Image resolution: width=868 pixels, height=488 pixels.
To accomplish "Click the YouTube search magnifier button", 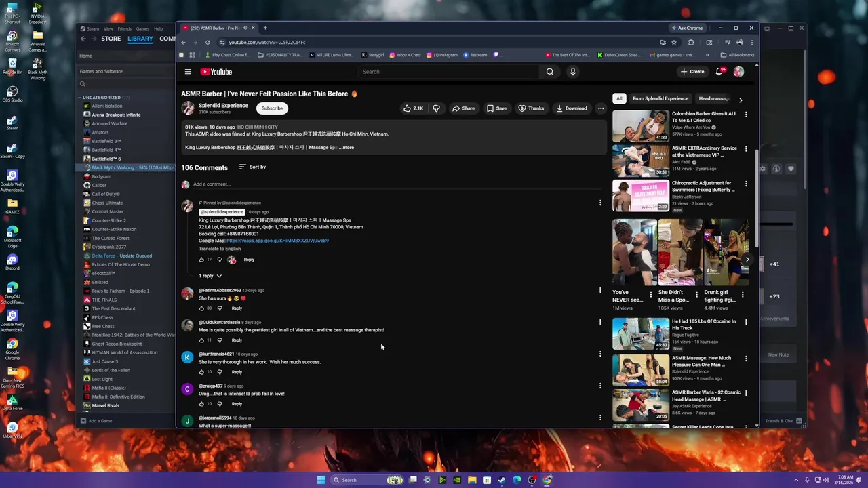I will (x=550, y=72).
